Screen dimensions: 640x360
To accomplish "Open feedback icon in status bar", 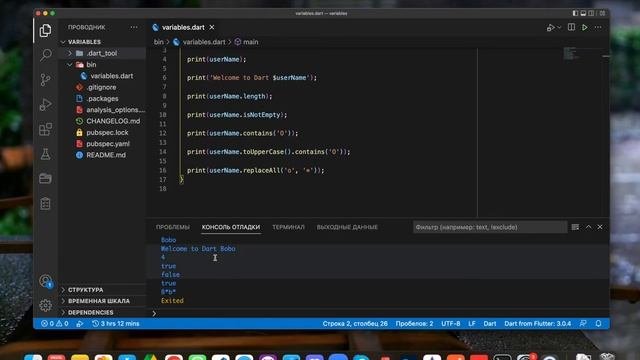I will (x=583, y=324).
